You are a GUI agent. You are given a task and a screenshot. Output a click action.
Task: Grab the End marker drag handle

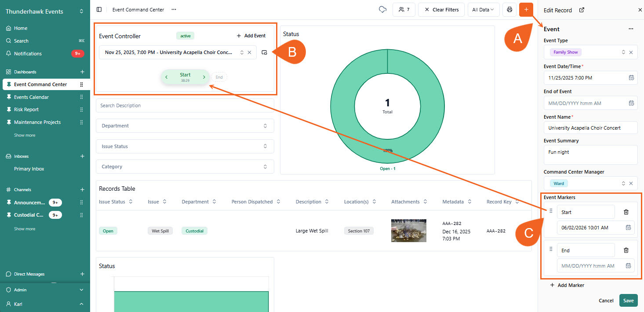point(551,249)
